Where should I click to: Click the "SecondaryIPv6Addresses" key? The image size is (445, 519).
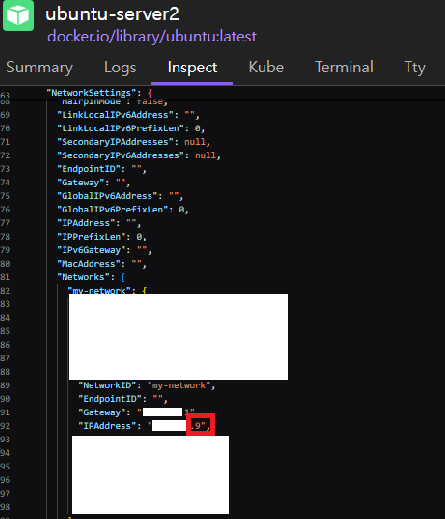[x=121, y=156]
